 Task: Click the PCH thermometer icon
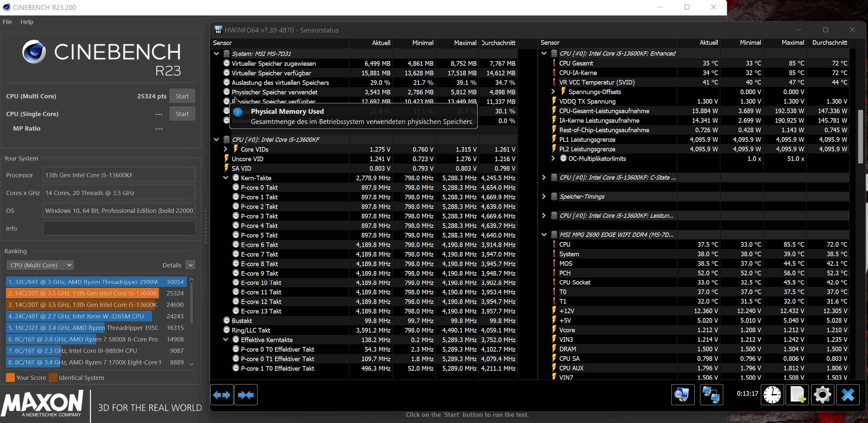tap(554, 273)
